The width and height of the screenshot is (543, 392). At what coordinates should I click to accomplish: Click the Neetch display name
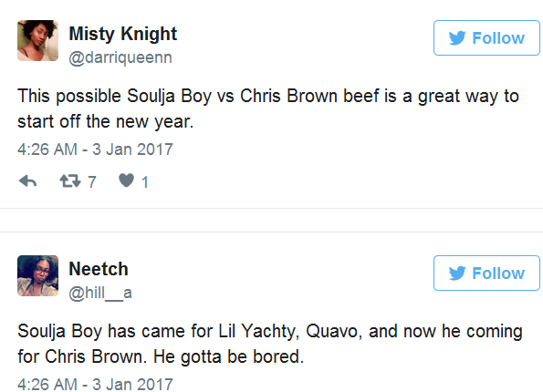99,269
